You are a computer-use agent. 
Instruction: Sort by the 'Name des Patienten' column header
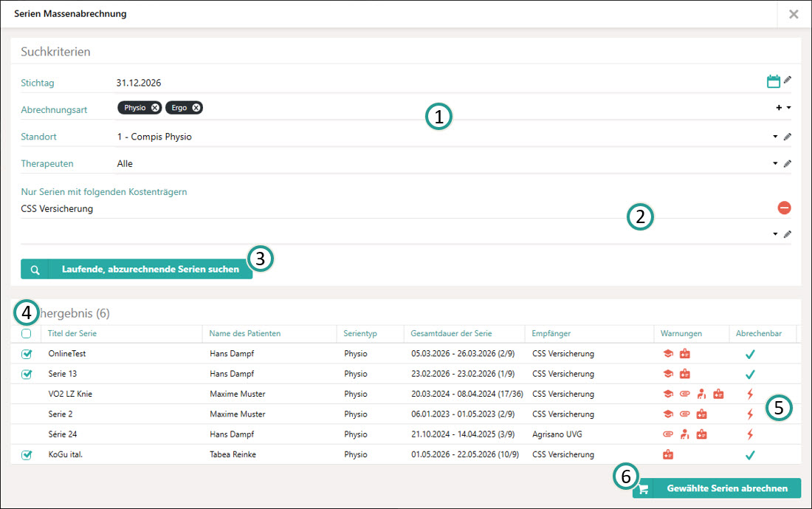coord(245,334)
